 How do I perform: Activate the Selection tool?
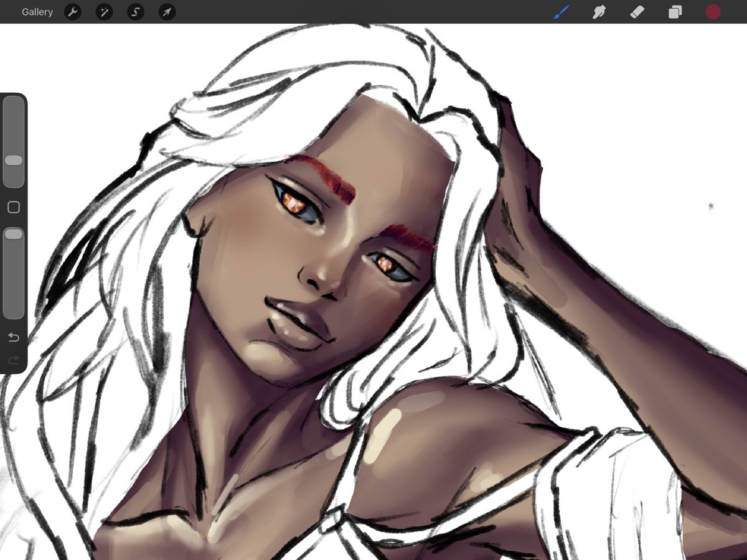[136, 12]
